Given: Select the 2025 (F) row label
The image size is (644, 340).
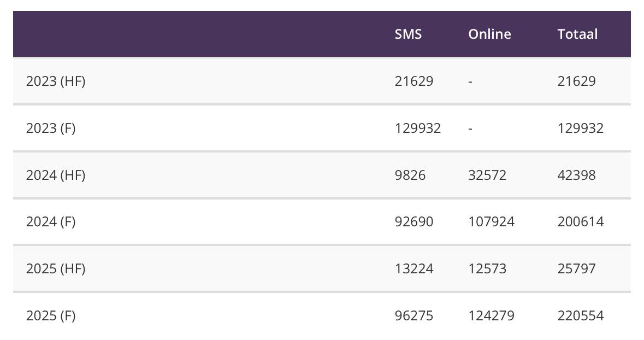Looking at the screenshot, I should pos(51,316).
